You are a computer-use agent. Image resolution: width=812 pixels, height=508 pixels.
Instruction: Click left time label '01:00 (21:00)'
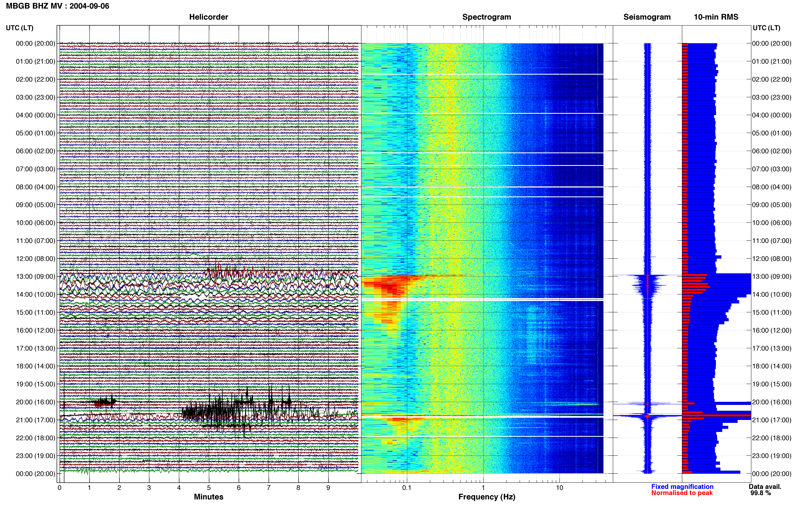pos(36,61)
